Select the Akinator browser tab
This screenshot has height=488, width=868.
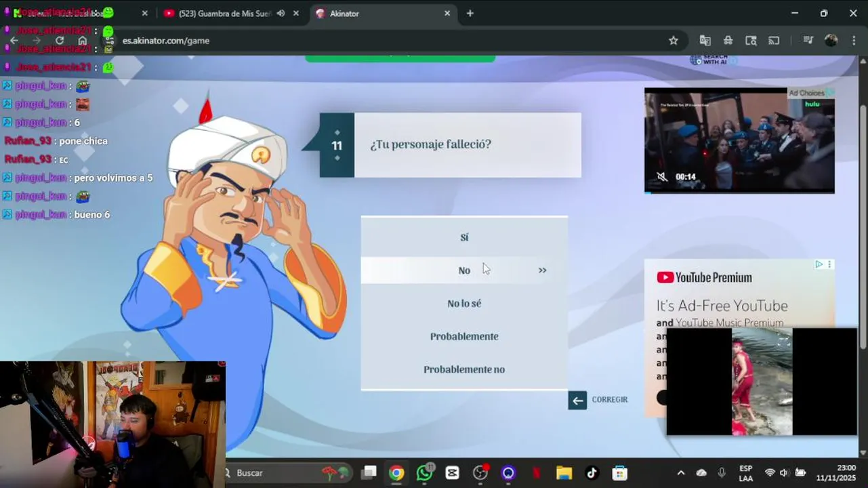383,14
